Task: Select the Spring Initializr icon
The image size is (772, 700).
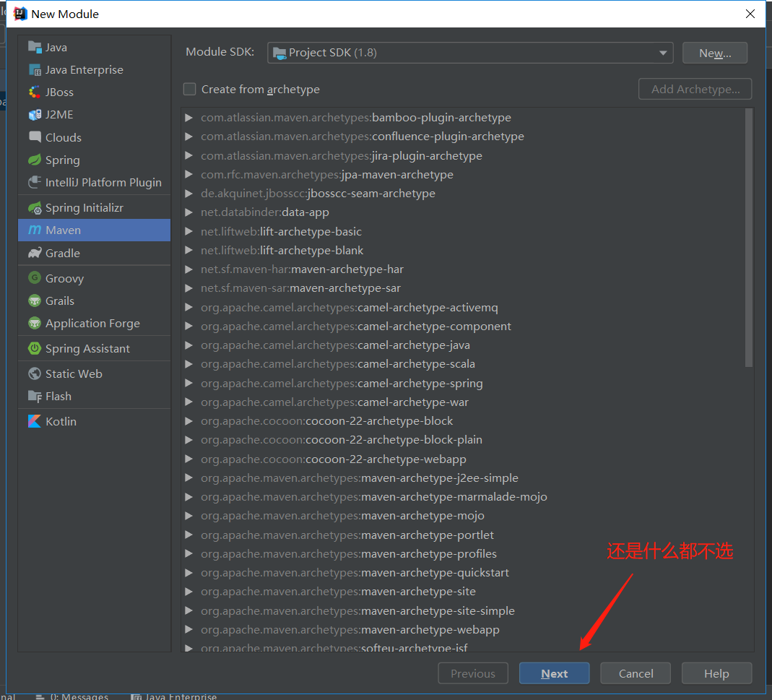Action: point(35,208)
